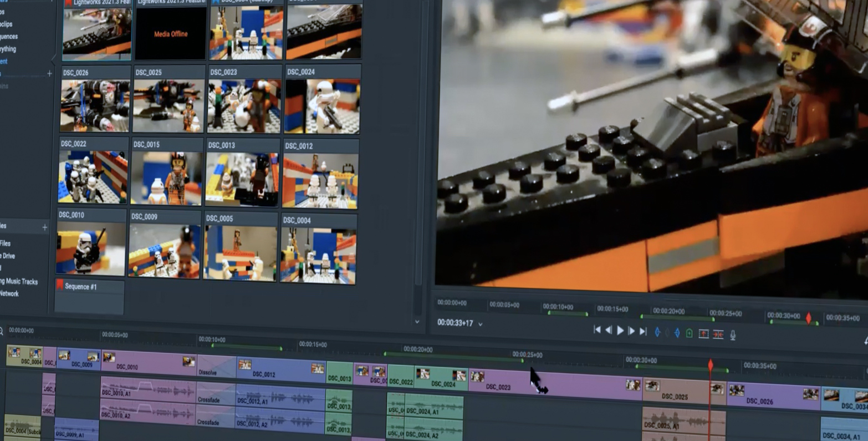
Task: Jump to the end of the sequence
Action: click(643, 331)
